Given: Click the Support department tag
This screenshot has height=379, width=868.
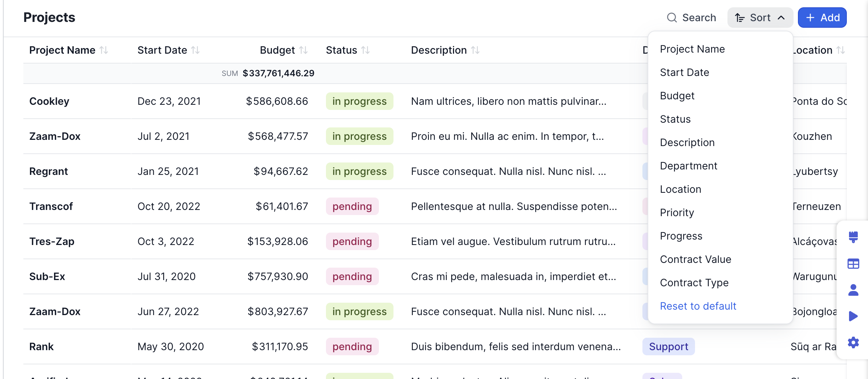Looking at the screenshot, I should coord(668,347).
